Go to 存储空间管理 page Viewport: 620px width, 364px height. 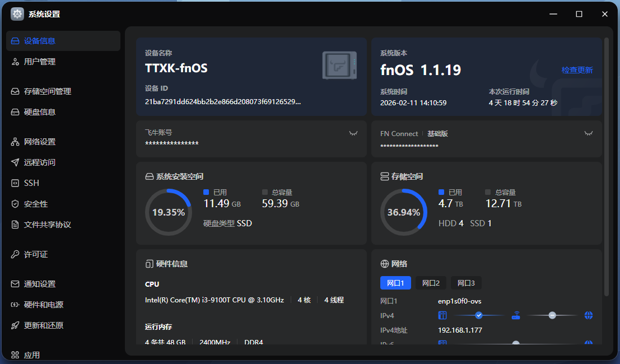(x=63, y=91)
